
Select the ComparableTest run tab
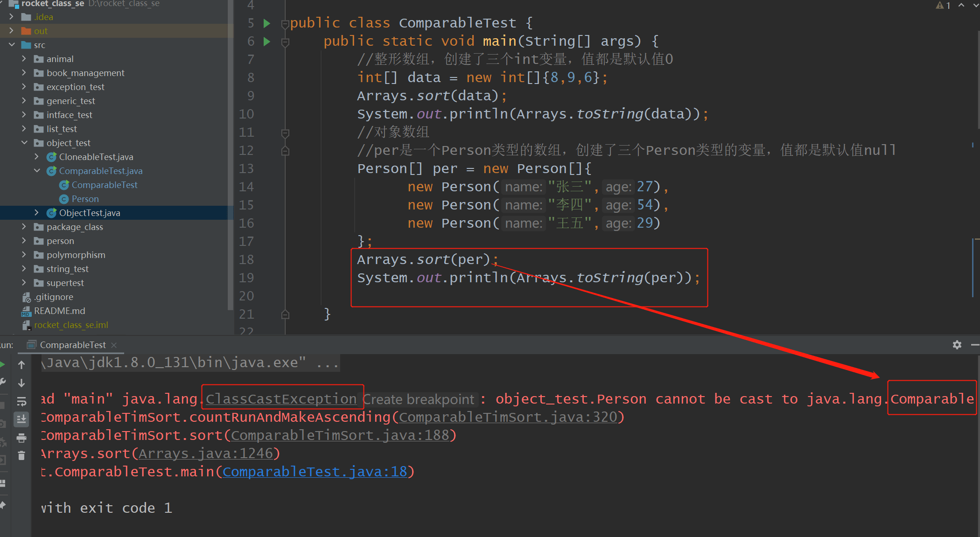click(72, 345)
